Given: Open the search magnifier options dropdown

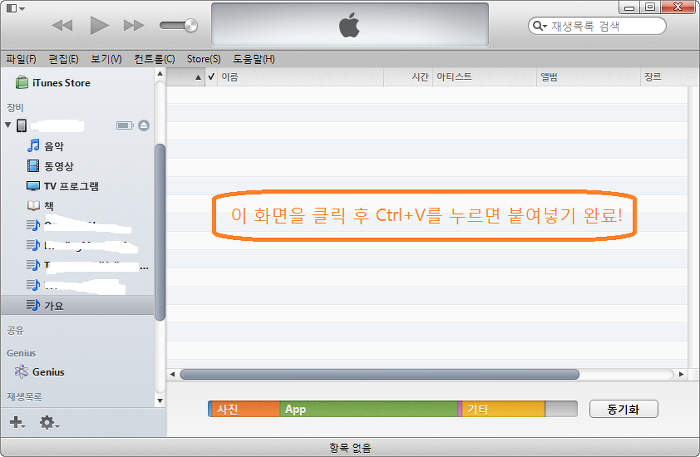Looking at the screenshot, I should tap(540, 26).
